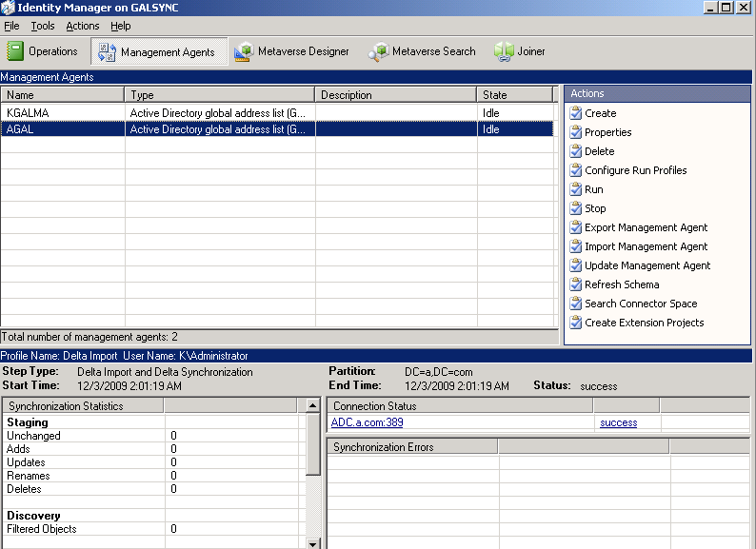Click the Run action
This screenshot has width=756, height=549.
[593, 189]
